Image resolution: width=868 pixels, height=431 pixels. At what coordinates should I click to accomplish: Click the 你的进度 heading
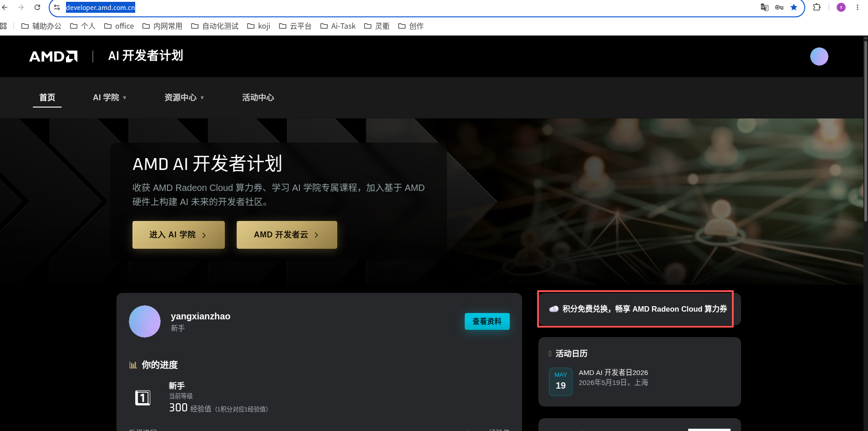[160, 365]
